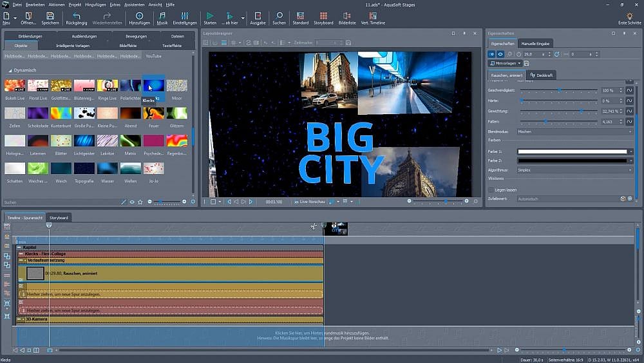Enable the Liegen lassen checkbox
This screenshot has width=644, height=363.
point(491,190)
